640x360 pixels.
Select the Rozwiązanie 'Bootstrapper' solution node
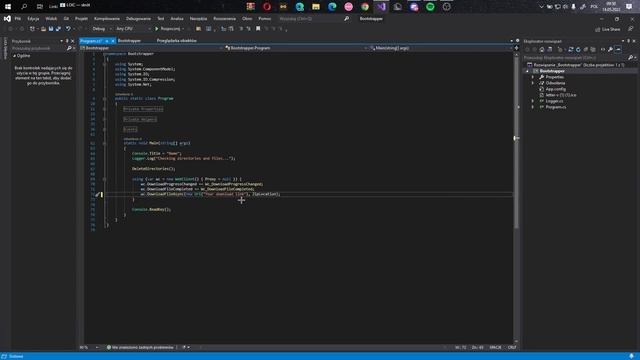578,65
